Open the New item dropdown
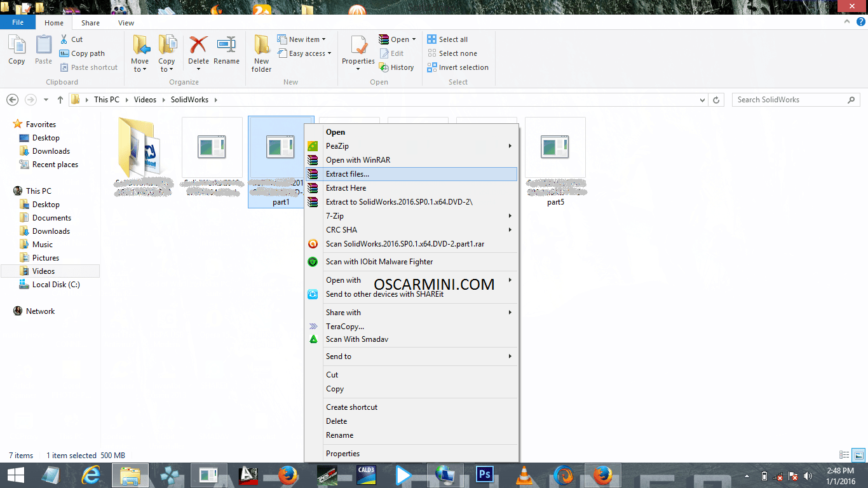Viewport: 868px width, 488px height. pyautogui.click(x=306, y=39)
